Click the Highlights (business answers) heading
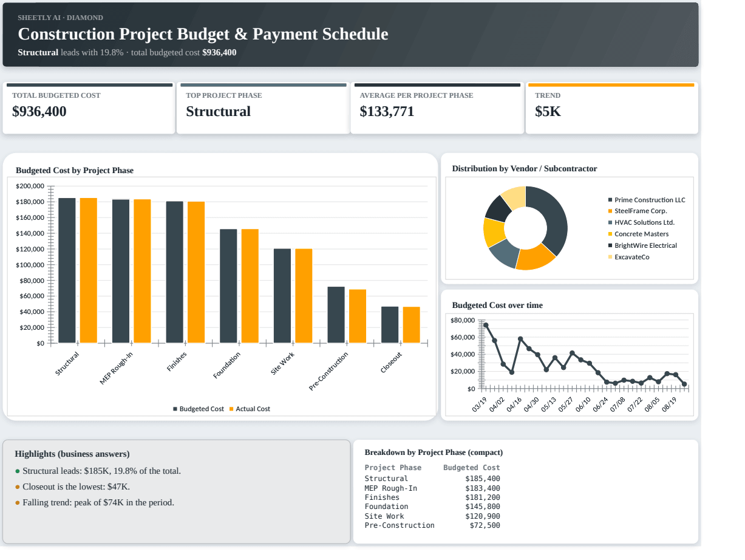The image size is (745, 560). tap(72, 454)
